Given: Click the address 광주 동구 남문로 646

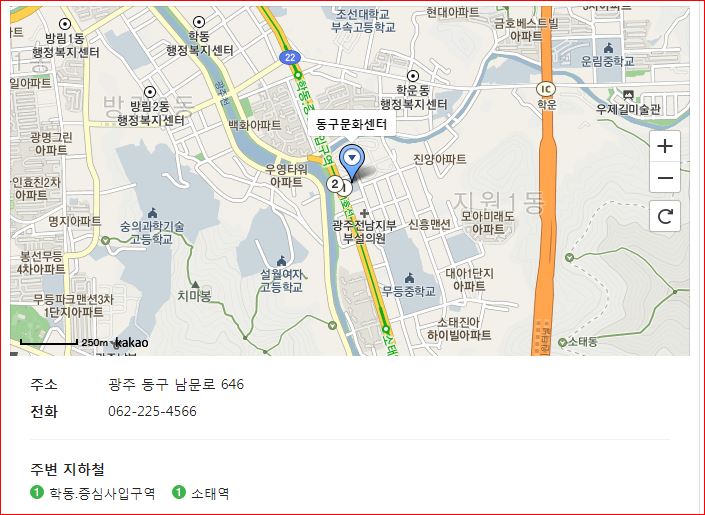Looking at the screenshot, I should (x=176, y=384).
